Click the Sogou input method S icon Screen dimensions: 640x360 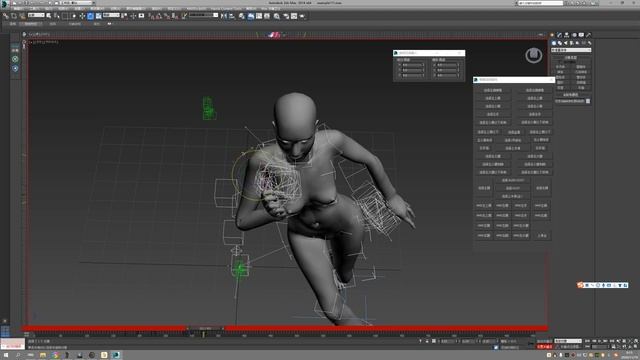click(580, 285)
